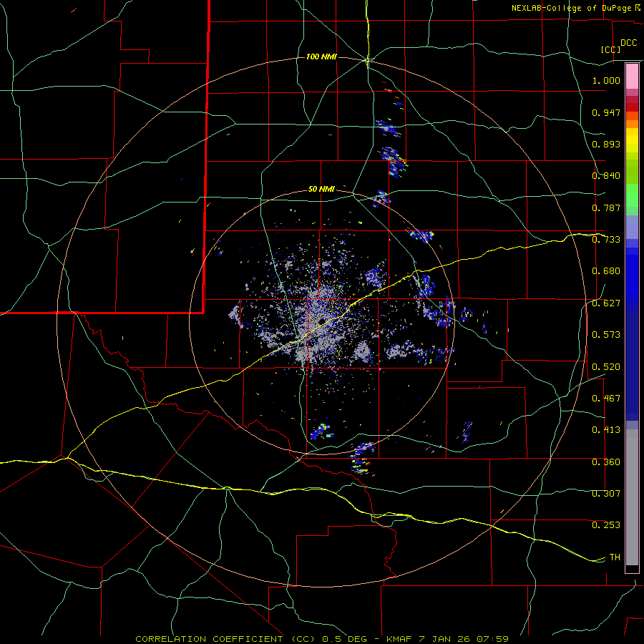
Task: Pick the lavender band of the color scale
Action: [632, 227]
